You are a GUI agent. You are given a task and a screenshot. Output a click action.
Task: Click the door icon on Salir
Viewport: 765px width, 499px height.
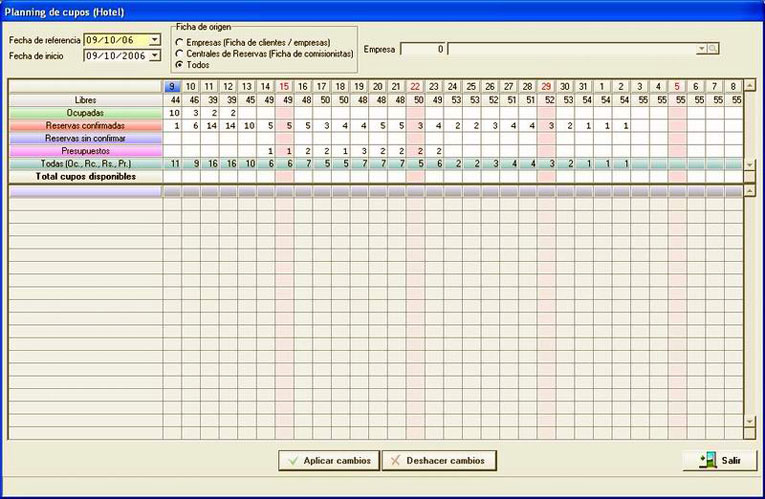[707, 460]
